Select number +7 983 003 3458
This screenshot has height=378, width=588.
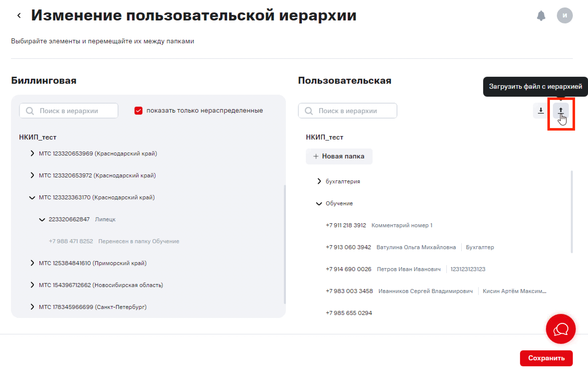pos(349,291)
